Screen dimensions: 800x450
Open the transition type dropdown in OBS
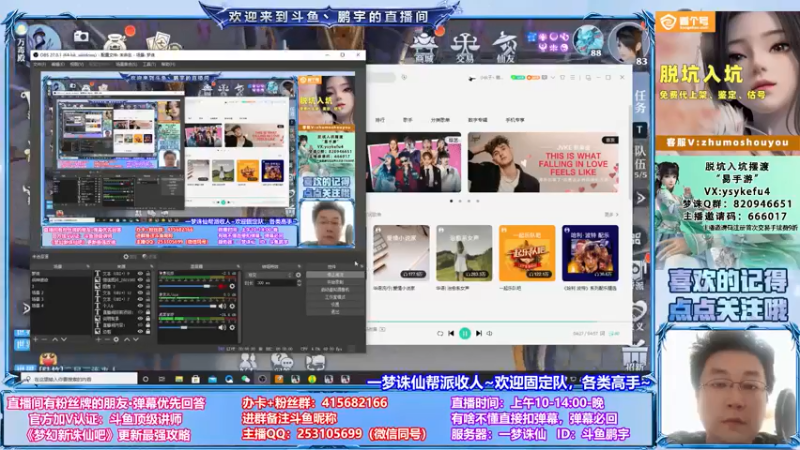click(269, 275)
